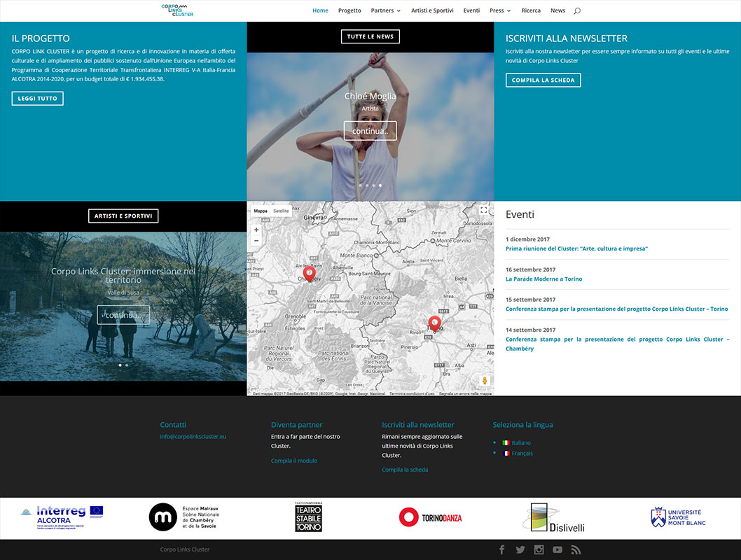This screenshot has width=741, height=560.
Task: Open the Ricerca menu item
Action: click(531, 10)
